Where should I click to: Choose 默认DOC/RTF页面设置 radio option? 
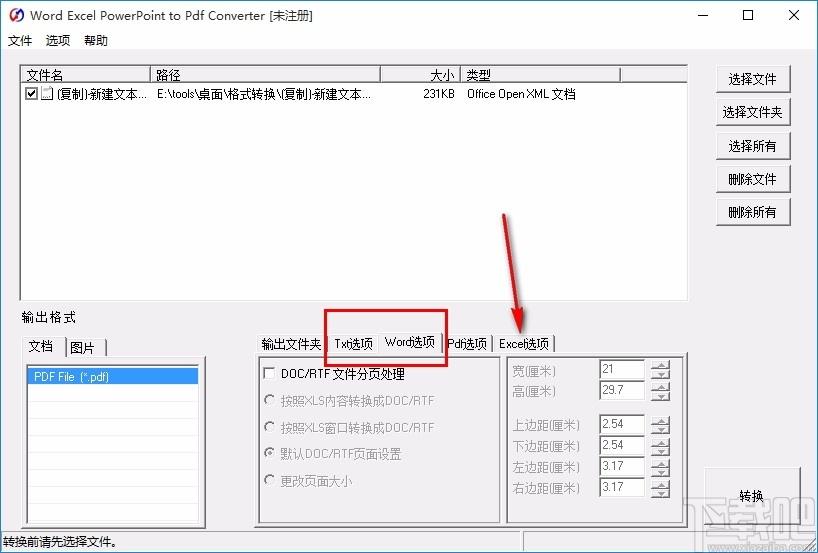coord(269,454)
